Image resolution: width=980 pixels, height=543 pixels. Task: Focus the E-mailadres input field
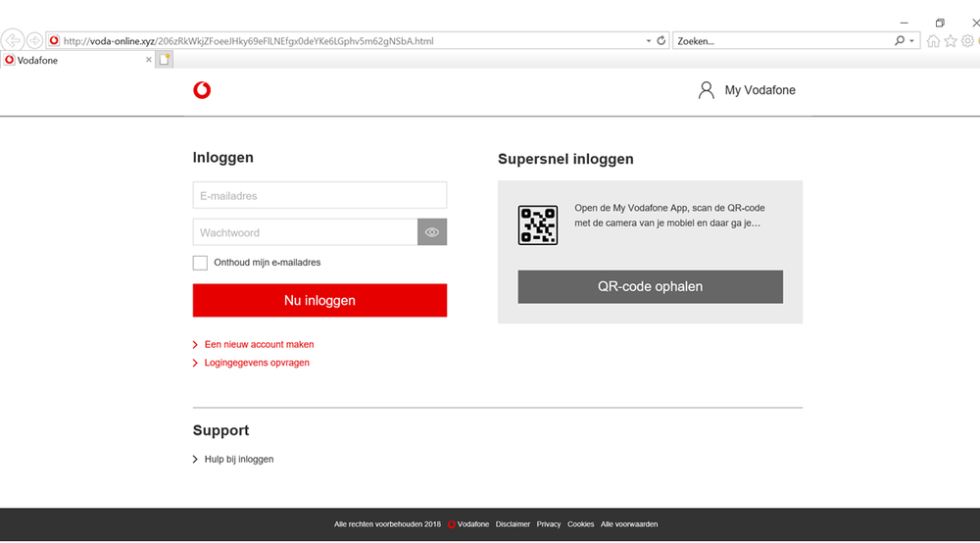319,196
